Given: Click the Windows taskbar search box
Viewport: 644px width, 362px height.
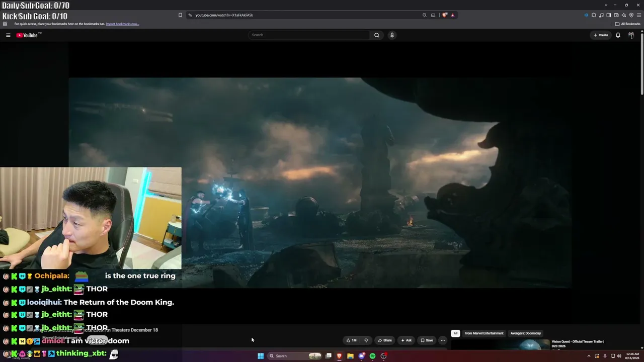Looking at the screenshot, I should tap(295, 356).
